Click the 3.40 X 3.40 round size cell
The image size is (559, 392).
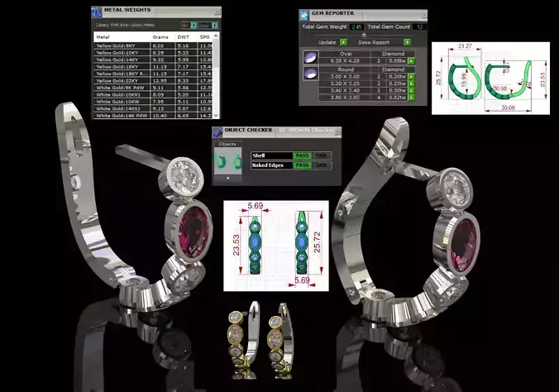pos(345,91)
